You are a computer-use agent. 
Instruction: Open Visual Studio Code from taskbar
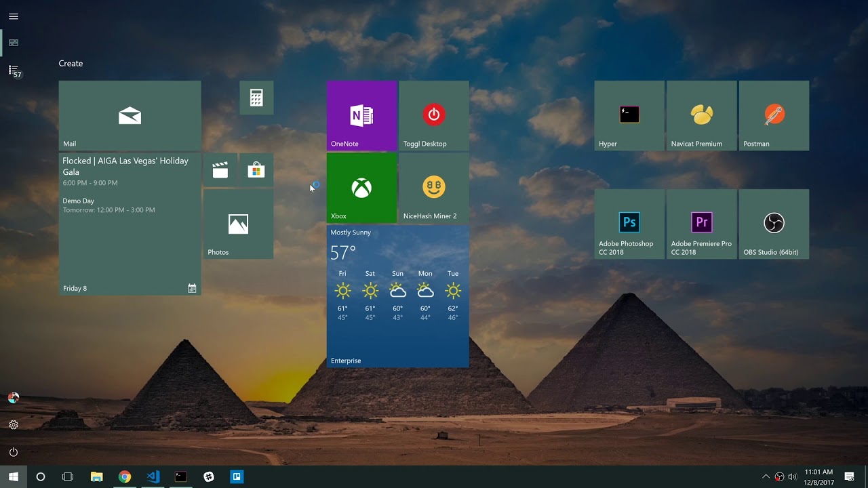click(153, 476)
